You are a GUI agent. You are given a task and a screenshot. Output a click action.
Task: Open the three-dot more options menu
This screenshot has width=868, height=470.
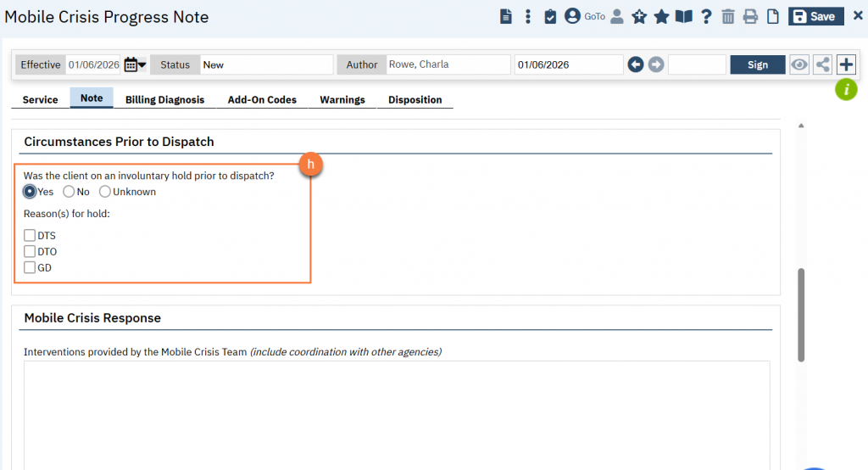tap(528, 16)
